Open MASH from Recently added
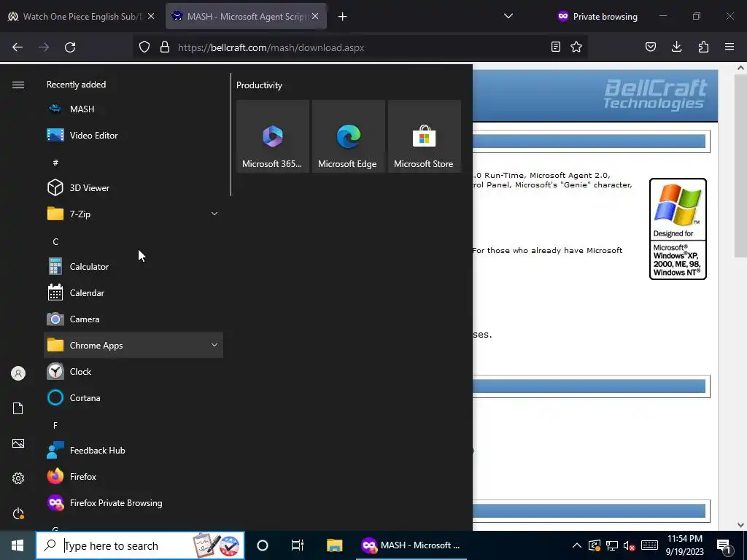The image size is (747, 560). pos(133,109)
